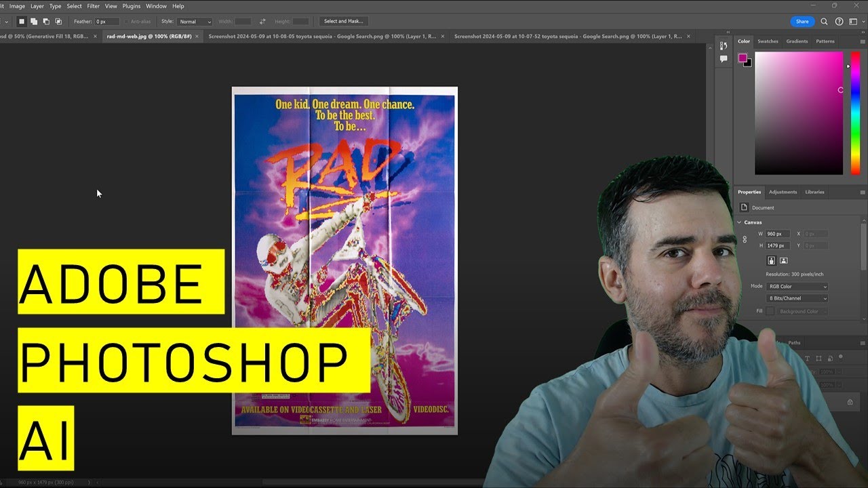Image resolution: width=868 pixels, height=488 pixels.
Task: Switch to the Libraries tab
Action: (814, 192)
